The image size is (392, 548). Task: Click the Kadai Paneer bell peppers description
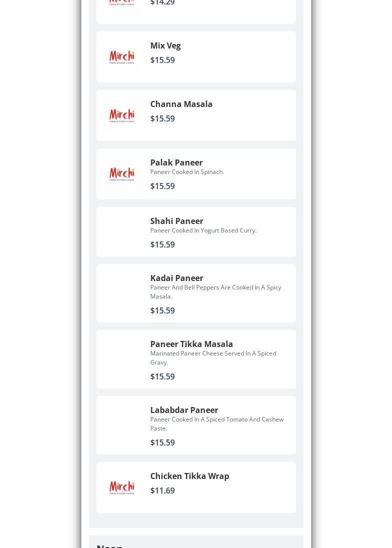pyautogui.click(x=215, y=291)
